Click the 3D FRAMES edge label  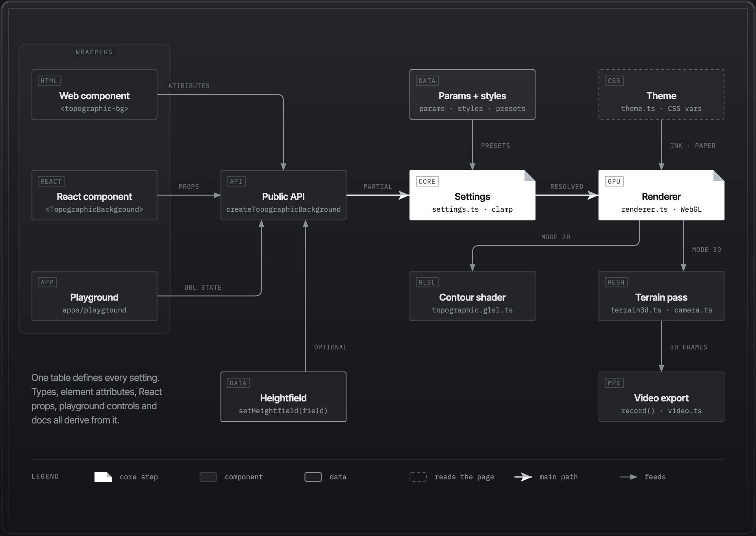pyautogui.click(x=689, y=347)
